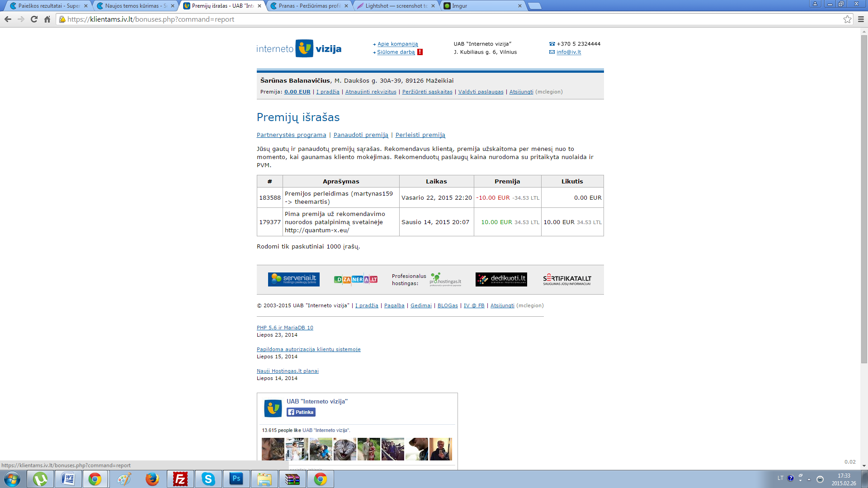Open the SERTIFIKATAI.LT banner
This screenshot has height=488, width=868.
click(567, 279)
